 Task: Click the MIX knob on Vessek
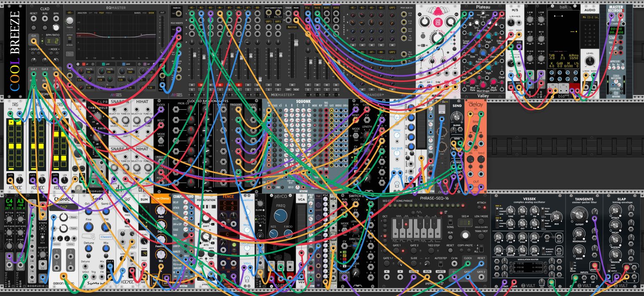tap(556, 217)
